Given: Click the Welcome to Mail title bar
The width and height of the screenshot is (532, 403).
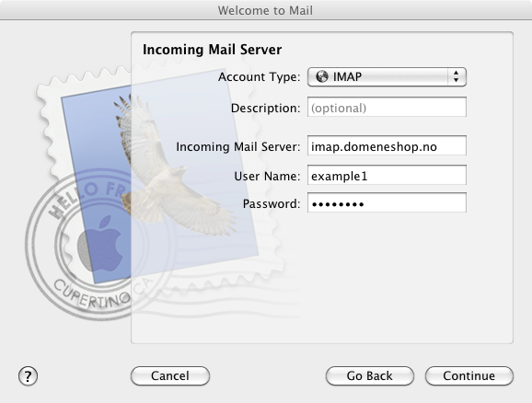Looking at the screenshot, I should (265, 10).
